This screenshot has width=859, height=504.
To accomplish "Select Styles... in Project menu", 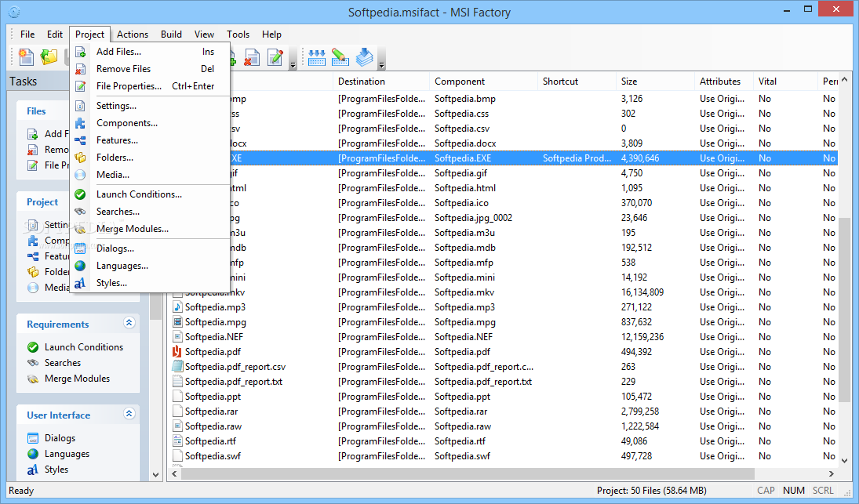I will point(150,283).
